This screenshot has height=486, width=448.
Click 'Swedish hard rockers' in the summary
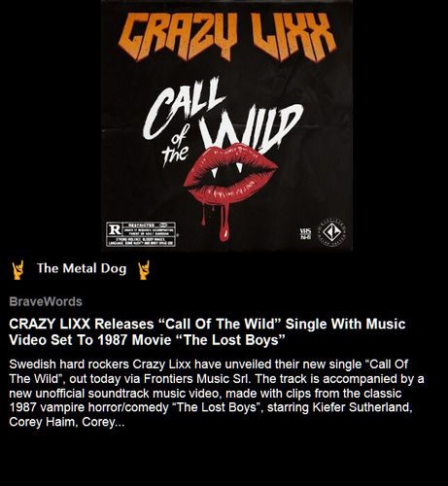69,364
